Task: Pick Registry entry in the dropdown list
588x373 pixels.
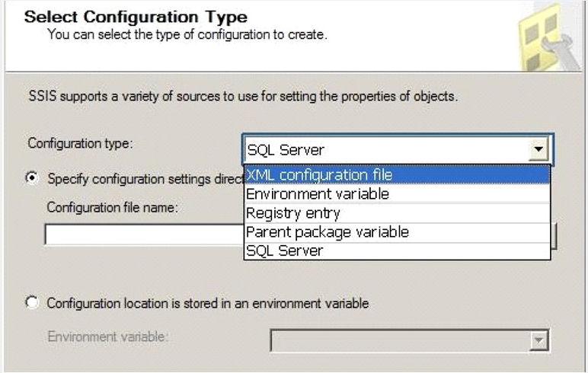Action: click(397, 213)
